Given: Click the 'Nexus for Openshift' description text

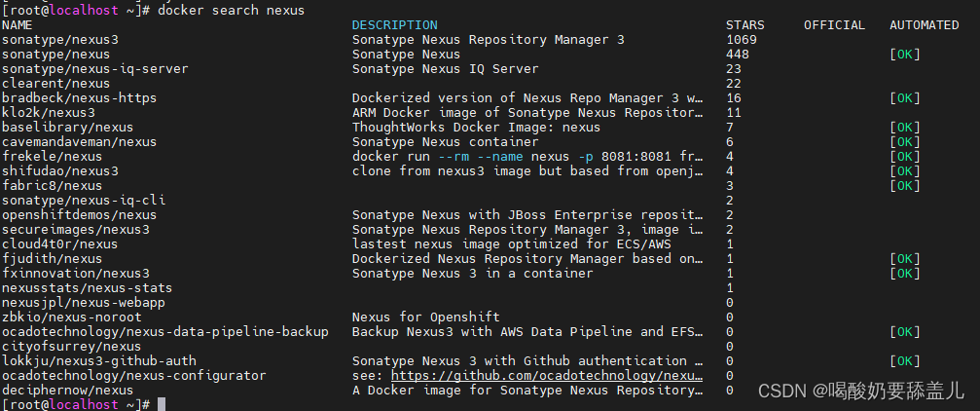Looking at the screenshot, I should [x=425, y=317].
